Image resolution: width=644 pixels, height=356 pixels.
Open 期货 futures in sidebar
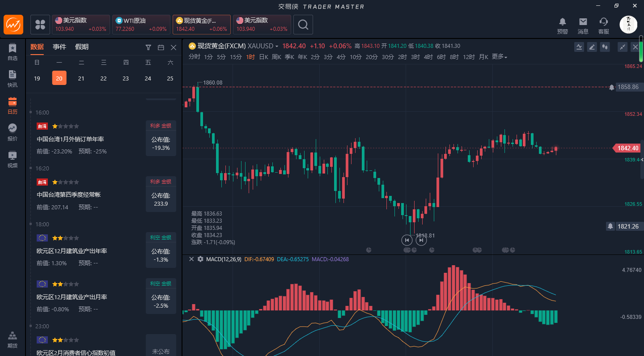click(13, 340)
